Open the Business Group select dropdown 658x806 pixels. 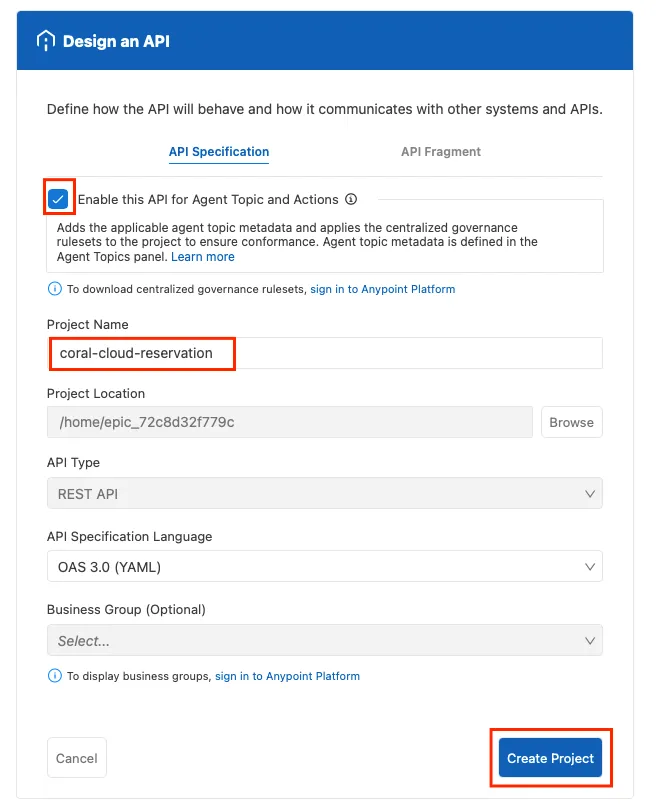[324, 640]
